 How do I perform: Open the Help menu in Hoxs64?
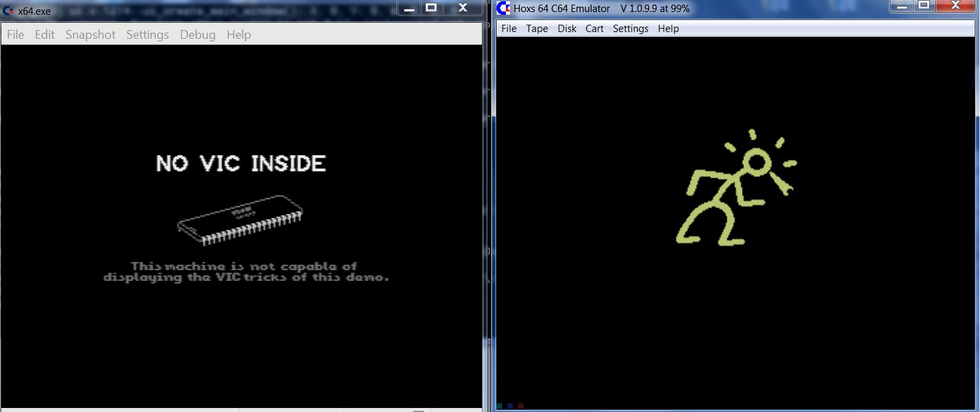(x=668, y=29)
